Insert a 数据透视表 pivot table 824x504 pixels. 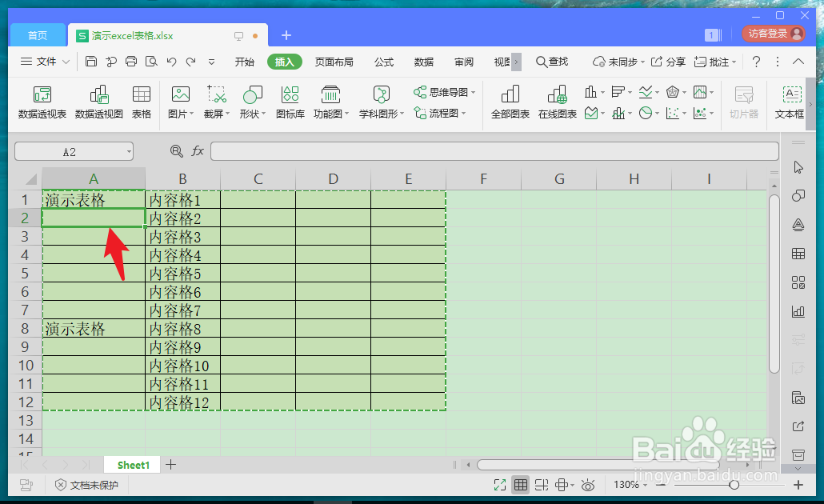(42, 102)
